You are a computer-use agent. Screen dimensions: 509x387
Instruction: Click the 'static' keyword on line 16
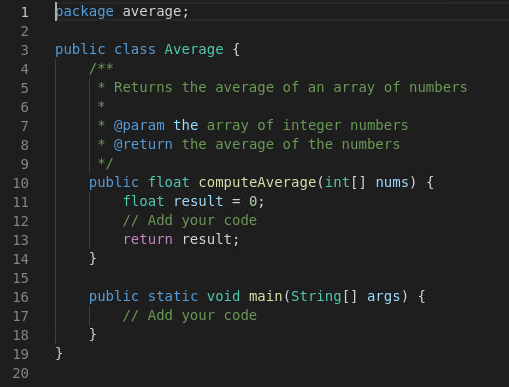click(173, 296)
